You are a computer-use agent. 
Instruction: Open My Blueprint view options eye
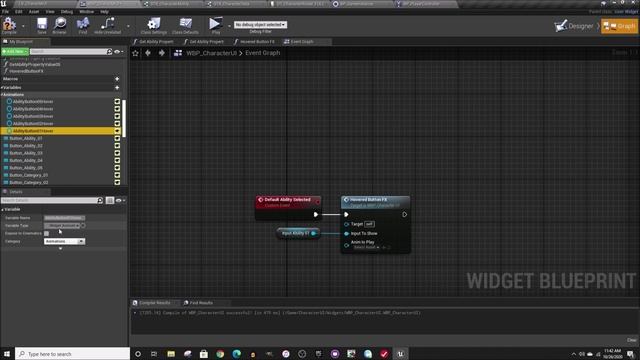[x=118, y=51]
